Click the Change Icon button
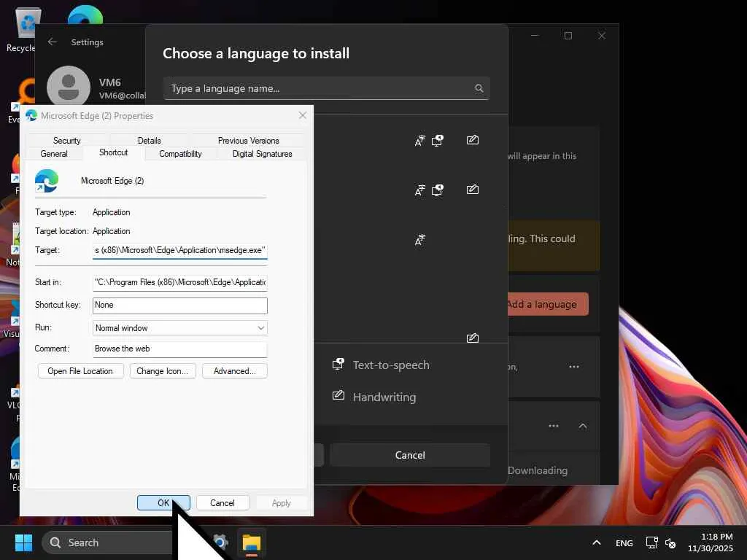This screenshot has height=560, width=747. click(162, 371)
